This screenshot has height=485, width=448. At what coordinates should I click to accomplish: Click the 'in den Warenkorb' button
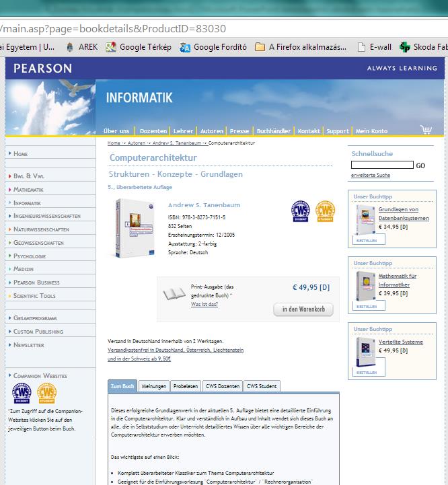pos(303,309)
